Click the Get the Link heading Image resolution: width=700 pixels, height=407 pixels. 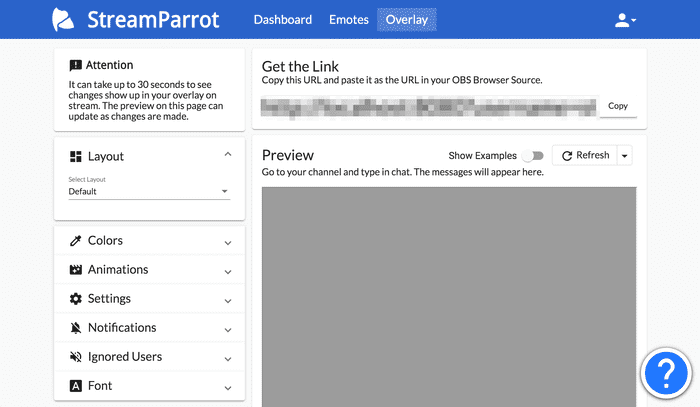[x=300, y=66]
